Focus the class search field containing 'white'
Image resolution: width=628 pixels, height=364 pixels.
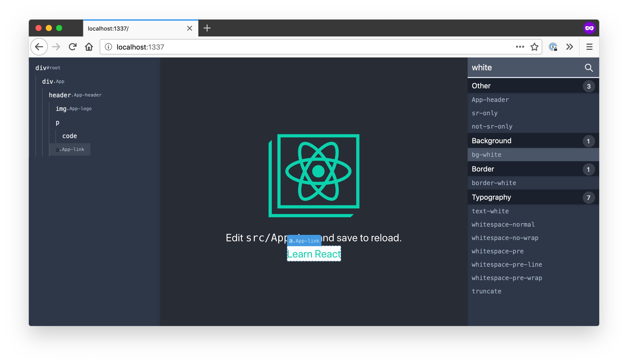click(533, 68)
